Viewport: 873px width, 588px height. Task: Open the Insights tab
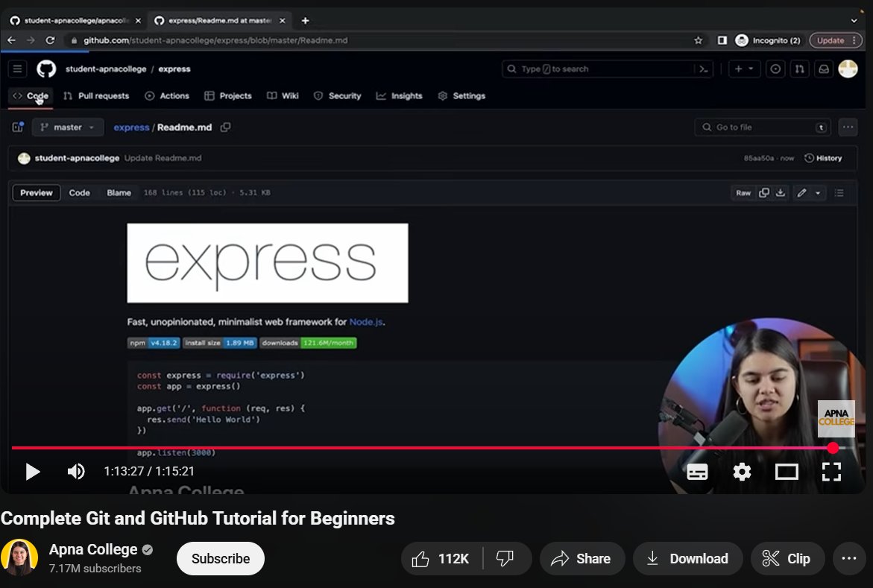click(x=399, y=96)
